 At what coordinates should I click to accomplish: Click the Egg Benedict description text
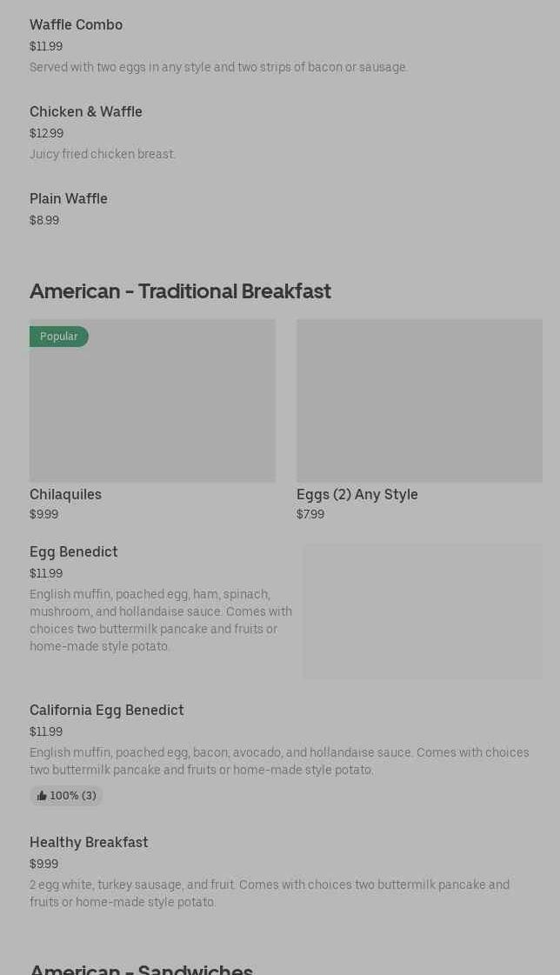(x=161, y=620)
